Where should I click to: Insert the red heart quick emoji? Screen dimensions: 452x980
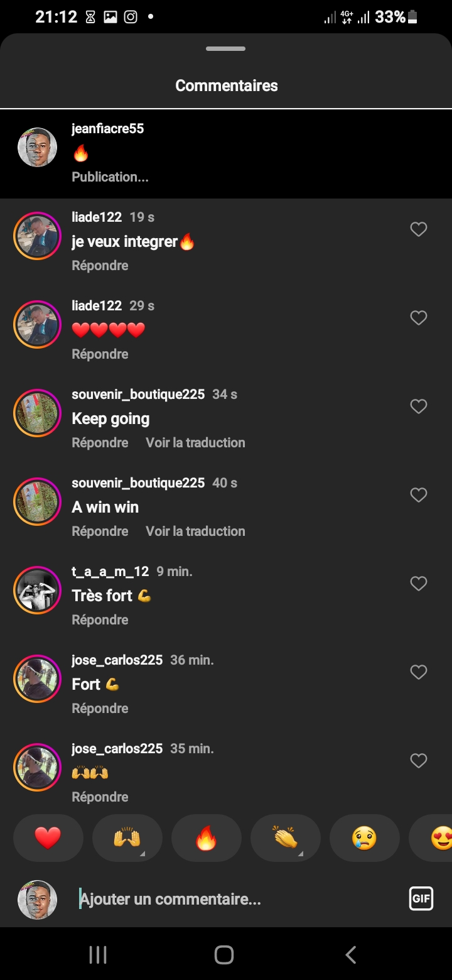pyautogui.click(x=48, y=838)
